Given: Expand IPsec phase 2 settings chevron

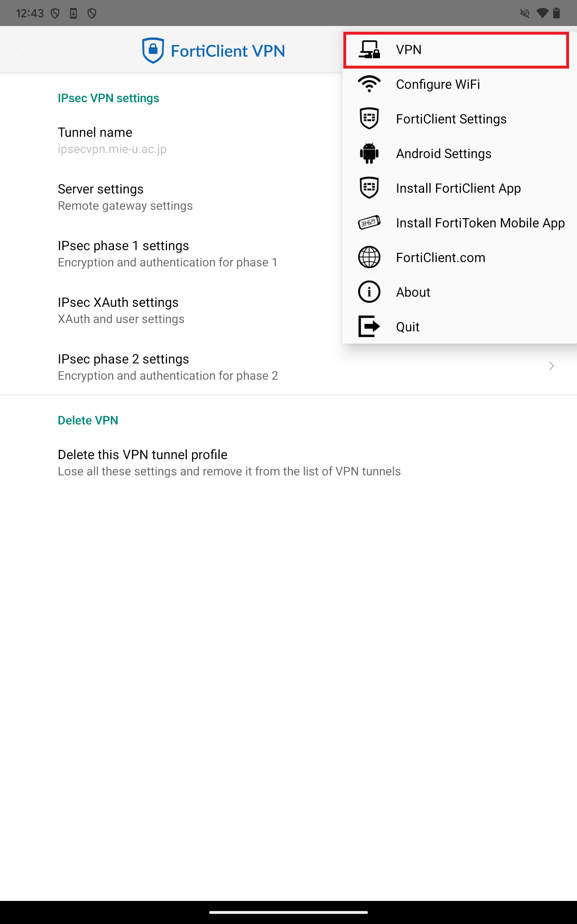Looking at the screenshot, I should [x=551, y=366].
